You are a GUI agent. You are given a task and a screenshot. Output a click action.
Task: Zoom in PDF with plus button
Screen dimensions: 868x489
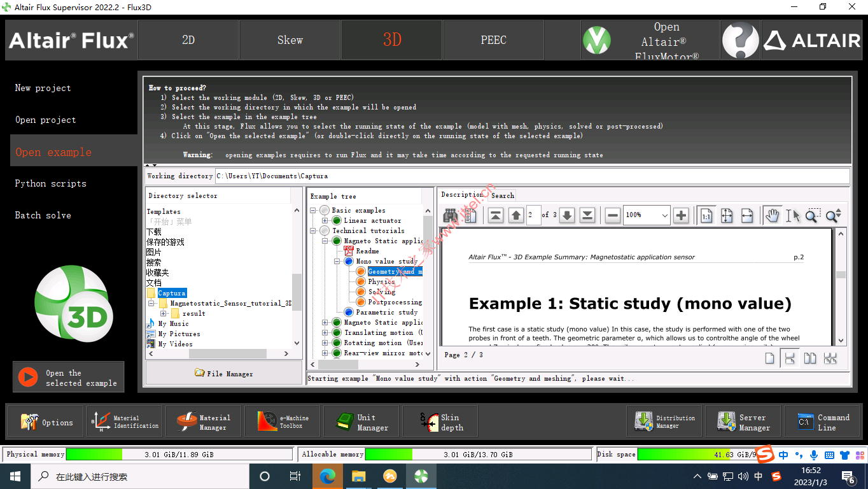click(x=681, y=215)
